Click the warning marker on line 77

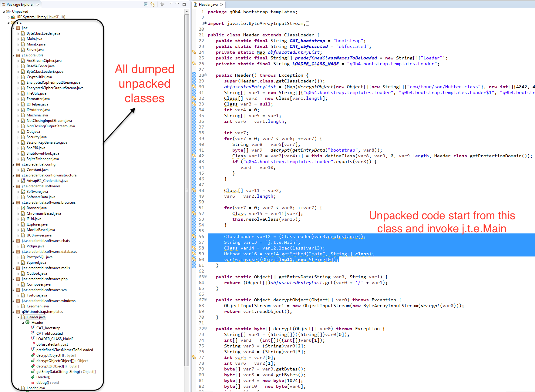click(194, 357)
